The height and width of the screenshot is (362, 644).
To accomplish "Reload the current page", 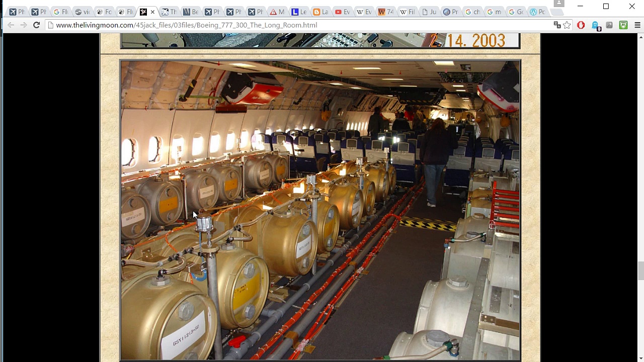I will 36,25.
